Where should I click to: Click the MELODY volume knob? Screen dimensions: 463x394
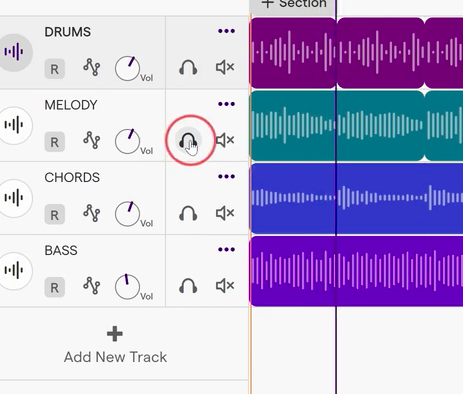(x=127, y=141)
